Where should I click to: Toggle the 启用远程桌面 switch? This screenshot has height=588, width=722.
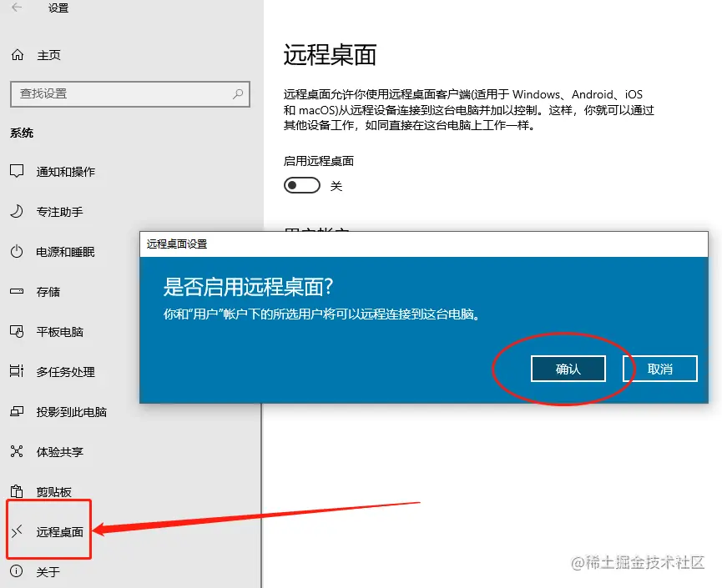tap(302, 185)
